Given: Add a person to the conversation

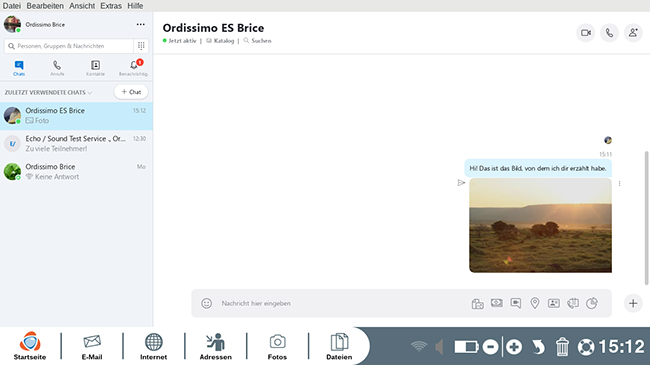Looking at the screenshot, I should (633, 33).
